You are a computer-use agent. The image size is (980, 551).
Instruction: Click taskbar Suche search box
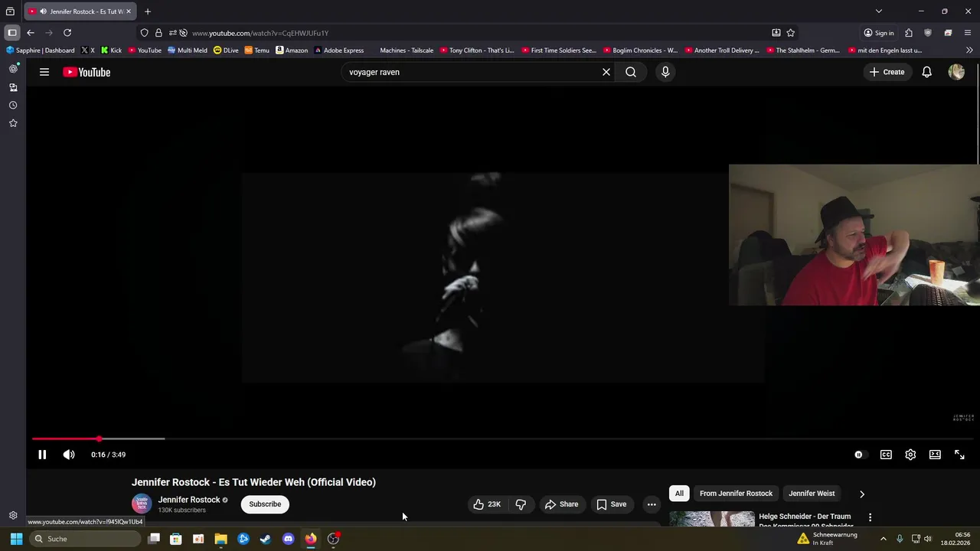tap(84, 539)
